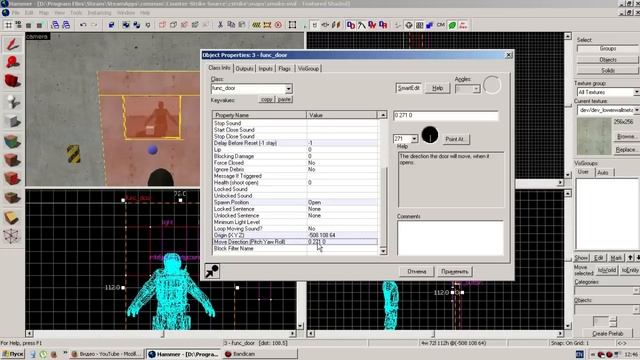Switch to Bandicam in taskbar
Image resolution: width=640 pixels, height=360 pixels.
pos(260,354)
